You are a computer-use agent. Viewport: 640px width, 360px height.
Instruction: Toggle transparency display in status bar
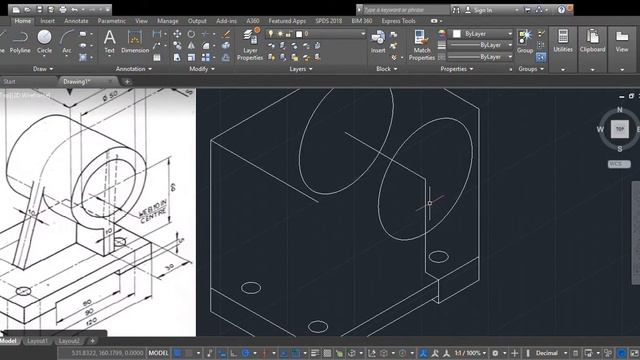point(327,353)
